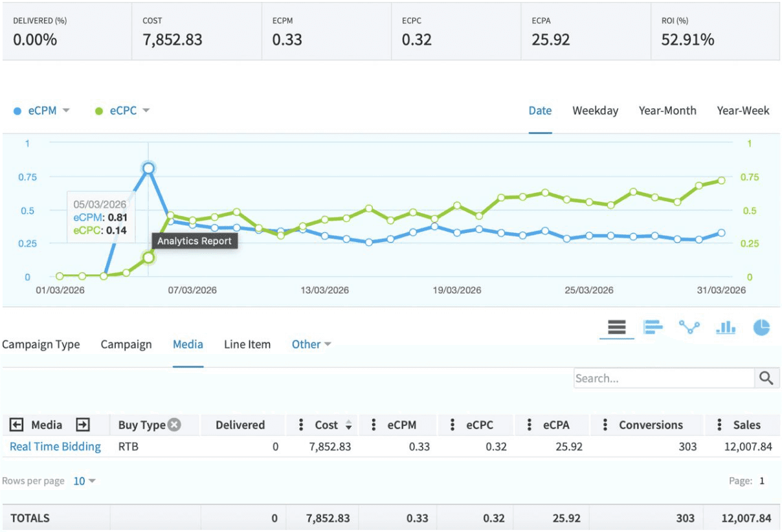
Task: Open Cost column options menu
Action: 301,425
